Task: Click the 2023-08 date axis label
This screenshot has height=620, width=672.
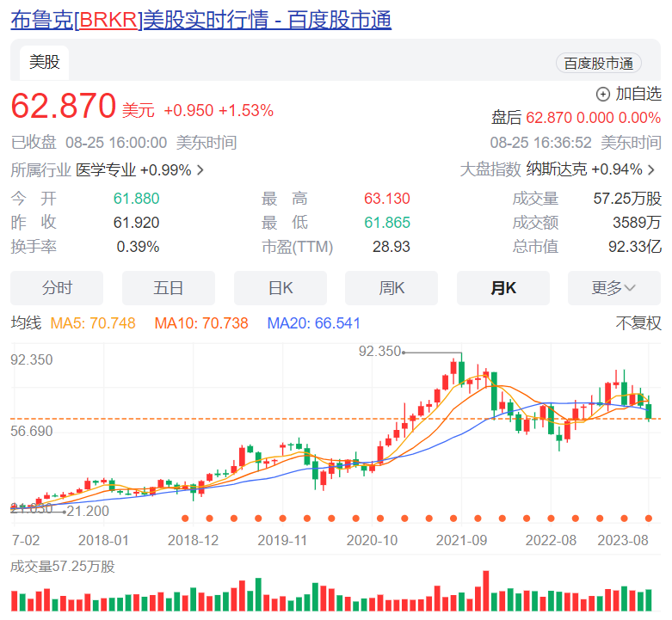Action: point(623,540)
